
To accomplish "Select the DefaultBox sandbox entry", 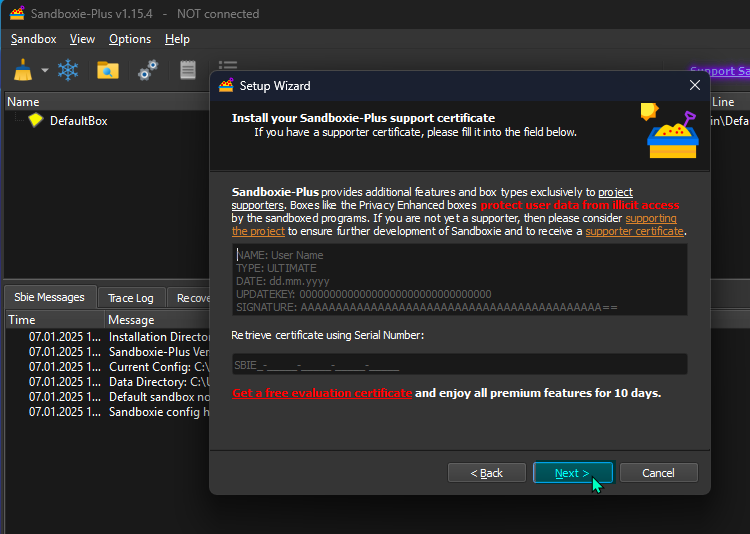I will (x=78, y=121).
